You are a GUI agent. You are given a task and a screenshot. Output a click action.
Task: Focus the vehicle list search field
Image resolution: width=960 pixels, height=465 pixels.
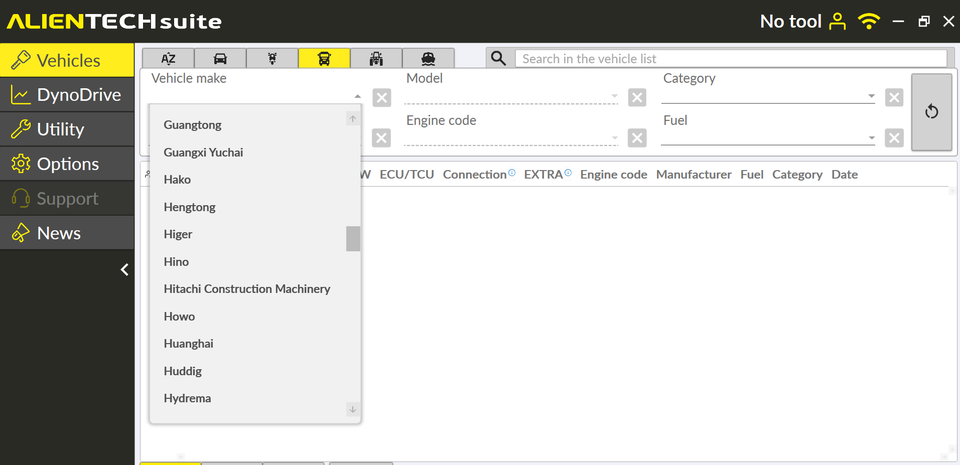point(731,59)
